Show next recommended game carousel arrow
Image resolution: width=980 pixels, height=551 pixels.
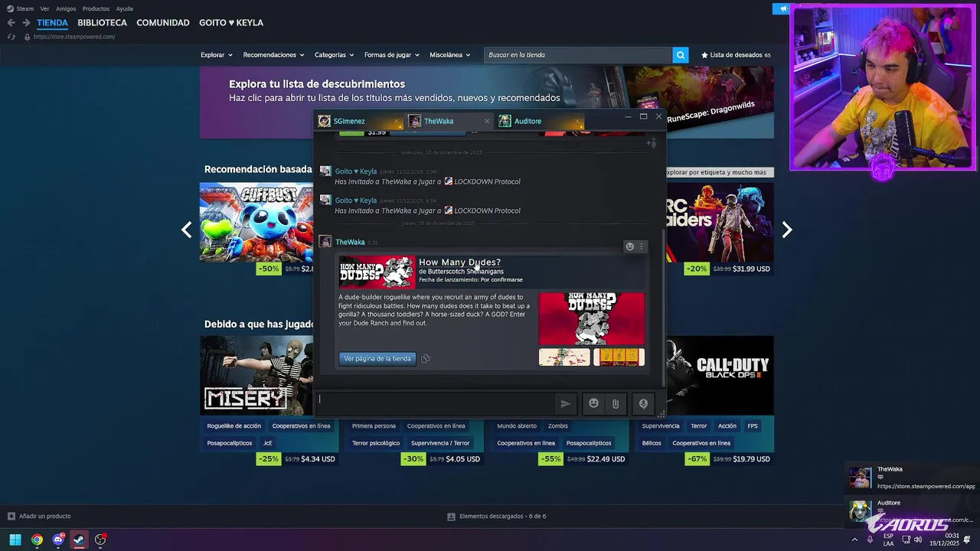787,230
